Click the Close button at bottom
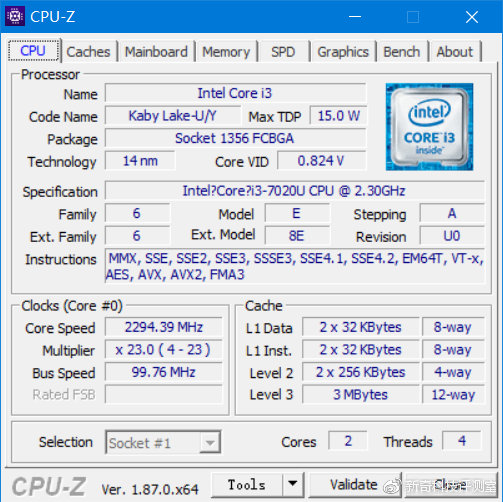The image size is (503, 502). [450, 484]
